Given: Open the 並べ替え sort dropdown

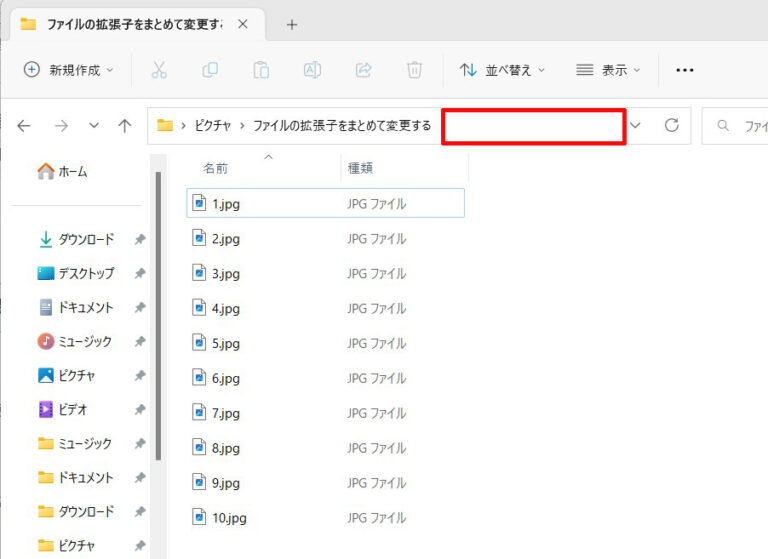Looking at the screenshot, I should [503, 70].
